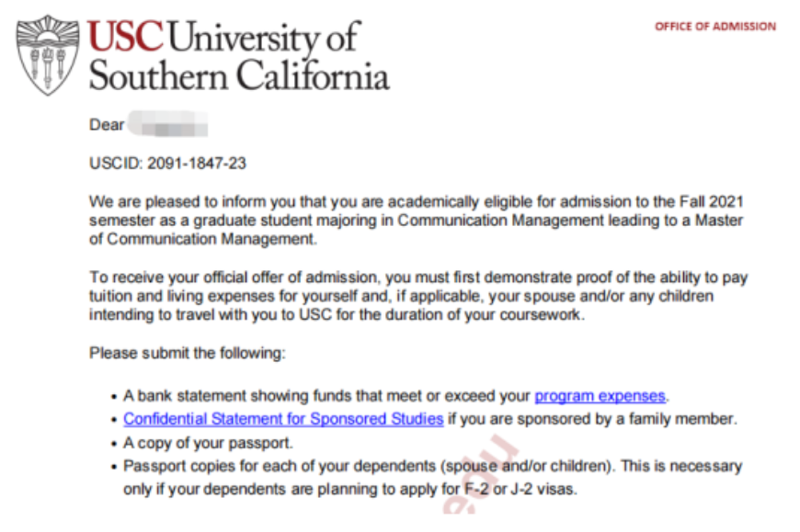800x532 pixels.
Task: Click the University of Southern California title
Action: (x=239, y=55)
